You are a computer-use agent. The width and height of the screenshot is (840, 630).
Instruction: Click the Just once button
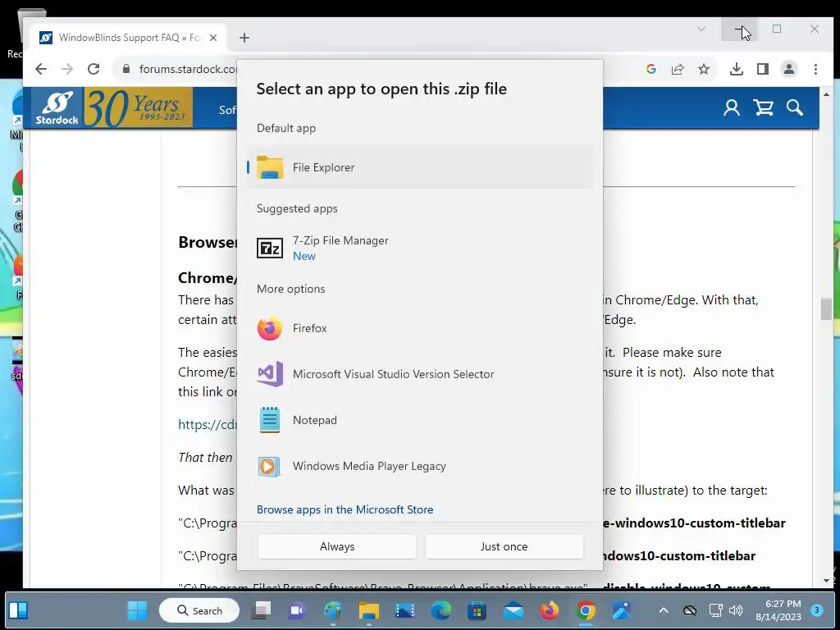pyautogui.click(x=504, y=546)
